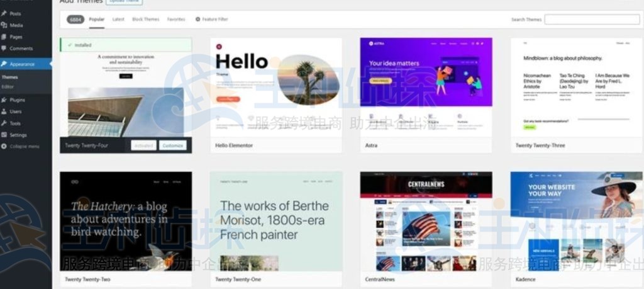Click Customize on Twenty Twenty-Four theme
The image size is (644, 289).
coord(173,145)
